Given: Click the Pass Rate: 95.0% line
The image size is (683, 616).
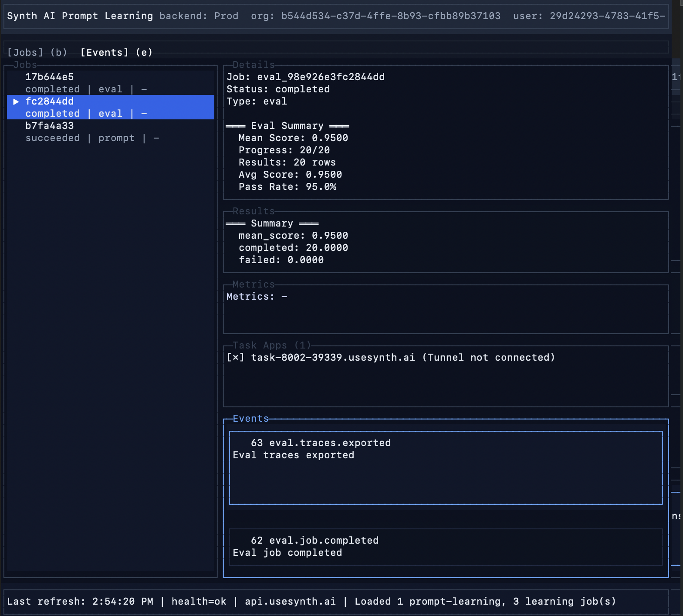Looking at the screenshot, I should click(287, 186).
